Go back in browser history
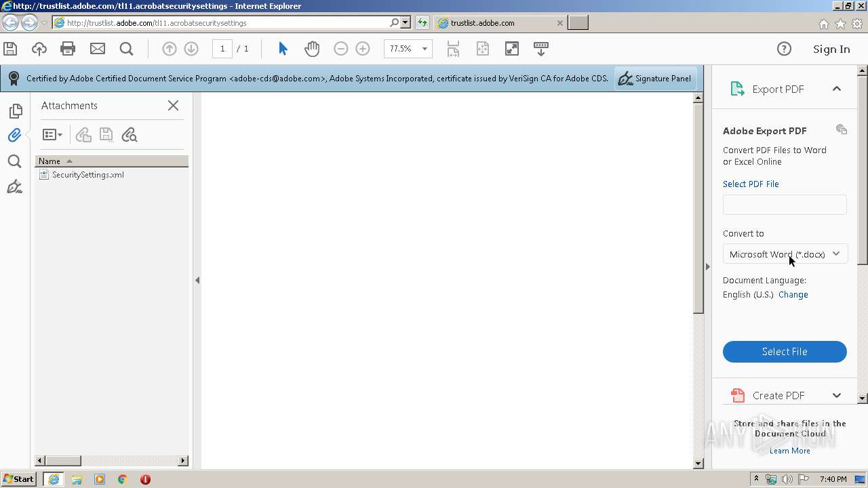Screen dimensions: 868x488 tap(10, 22)
